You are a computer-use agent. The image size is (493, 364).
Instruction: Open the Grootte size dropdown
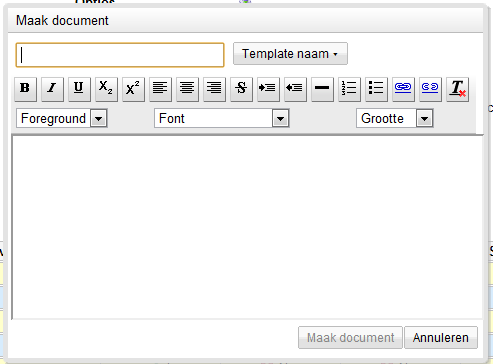point(395,118)
